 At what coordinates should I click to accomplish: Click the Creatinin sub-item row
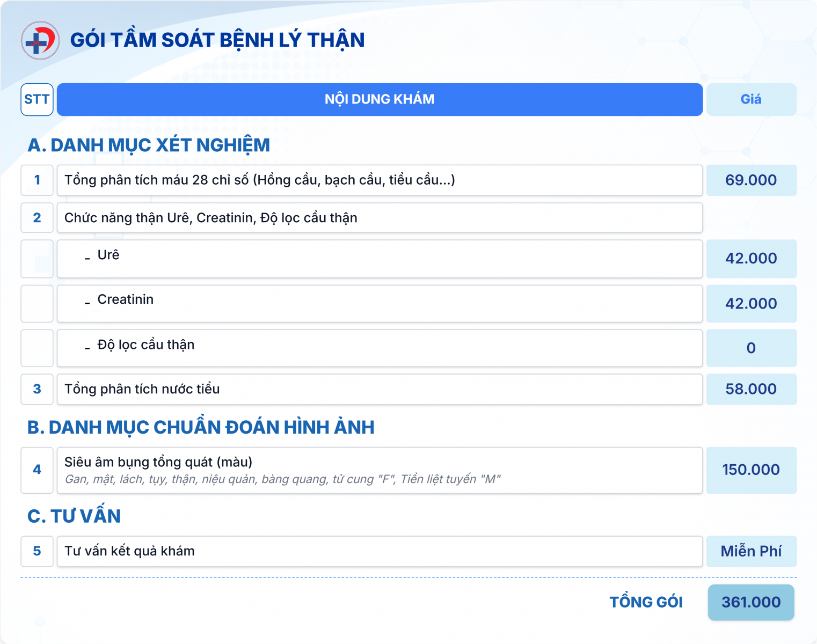[380, 304]
